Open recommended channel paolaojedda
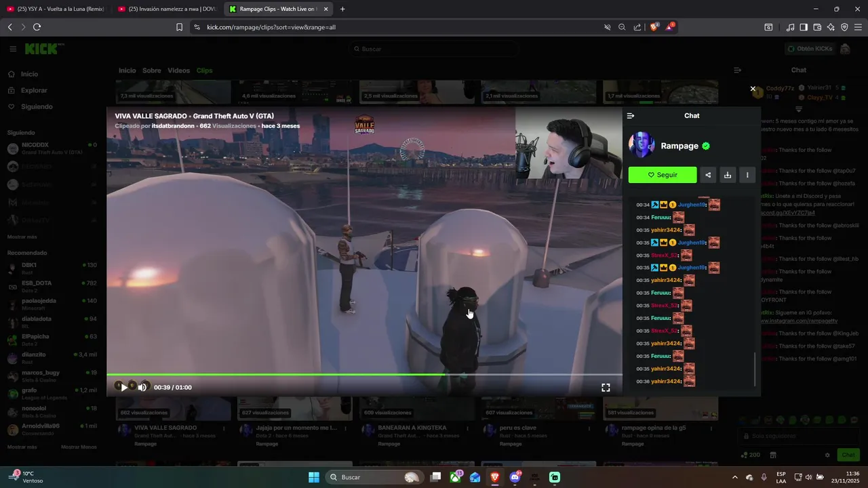 [52, 304]
